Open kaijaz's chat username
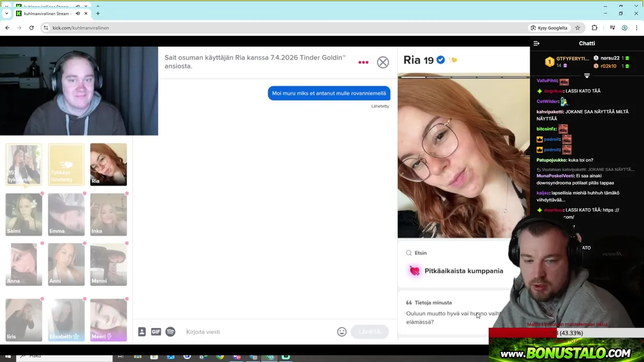Screen dimensions: 644x362 pos(543,193)
